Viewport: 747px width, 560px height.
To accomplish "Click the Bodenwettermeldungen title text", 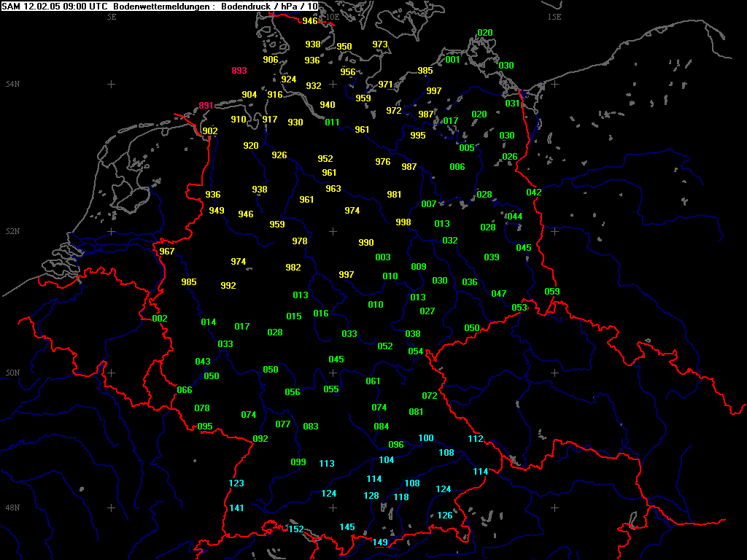I will (x=163, y=7).
